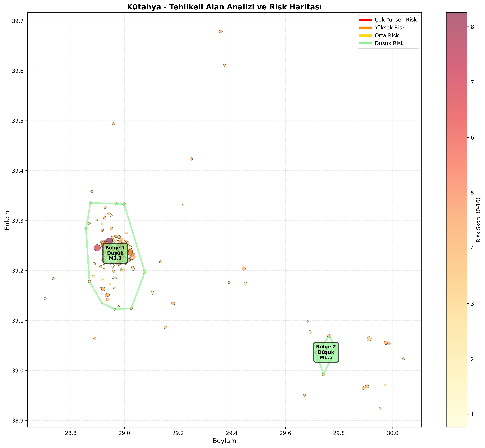Select the large red point left of Bölge 1 label

97,248
